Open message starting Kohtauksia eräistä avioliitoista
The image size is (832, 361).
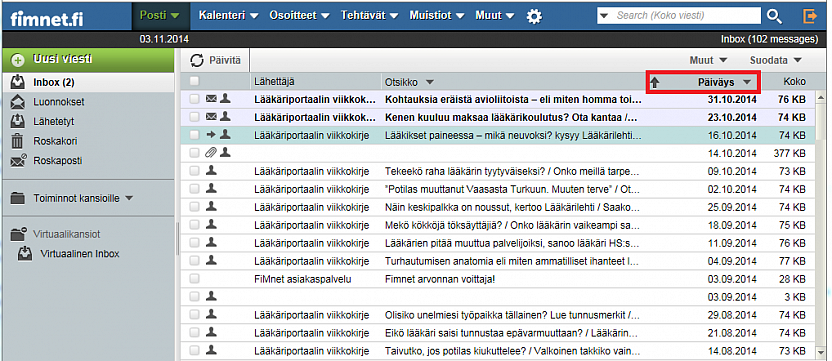pyautogui.click(x=514, y=99)
